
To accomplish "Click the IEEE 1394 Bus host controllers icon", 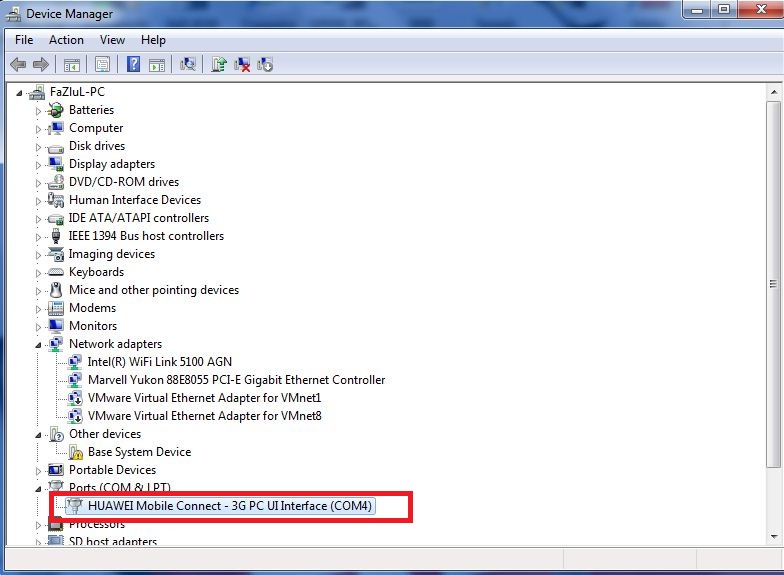I will coord(56,236).
